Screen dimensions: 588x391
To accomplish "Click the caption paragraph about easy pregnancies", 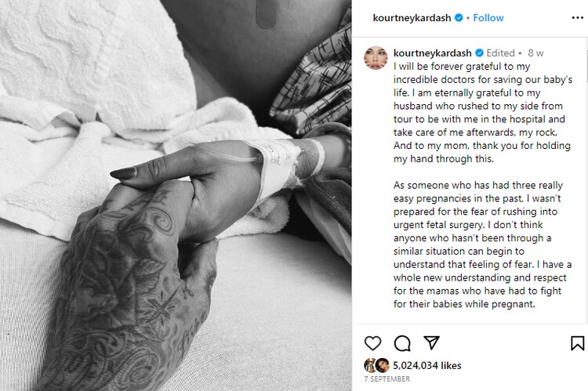I will pyautogui.click(x=482, y=244).
